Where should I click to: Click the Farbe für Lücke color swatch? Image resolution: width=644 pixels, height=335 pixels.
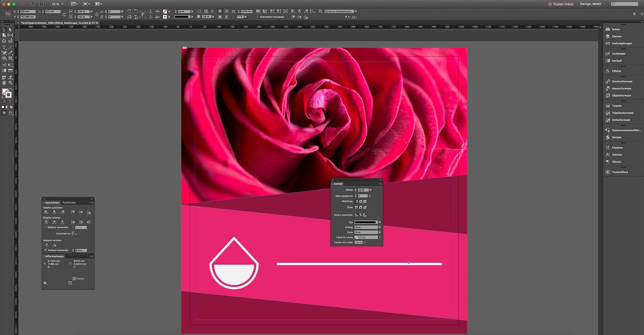(356, 237)
